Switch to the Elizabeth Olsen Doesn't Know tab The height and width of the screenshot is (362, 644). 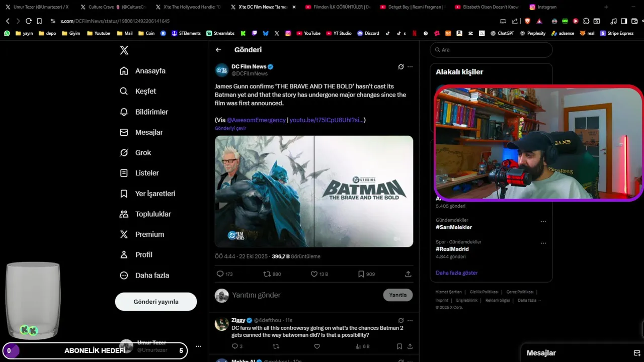[x=487, y=7]
